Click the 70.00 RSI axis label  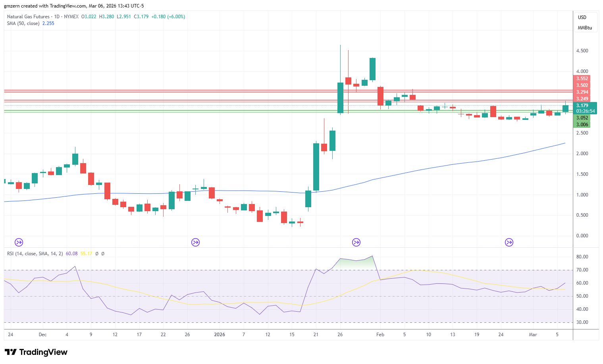582,270
